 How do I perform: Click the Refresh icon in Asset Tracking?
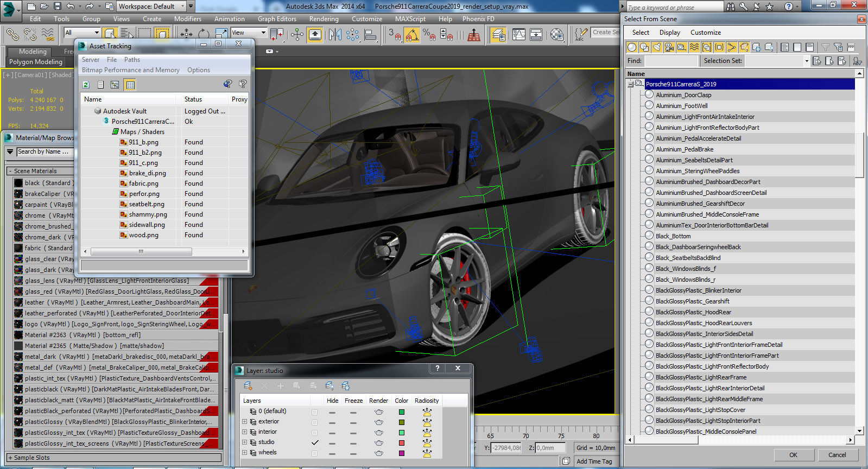[x=86, y=85]
